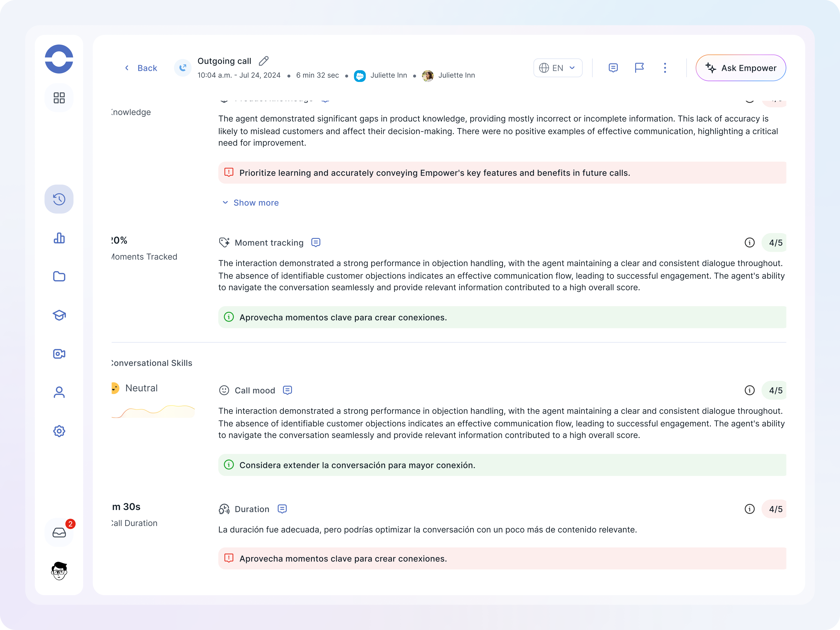Viewport: 840px width, 630px height.
Task: Open the video recordings camera icon
Action: coord(59,354)
